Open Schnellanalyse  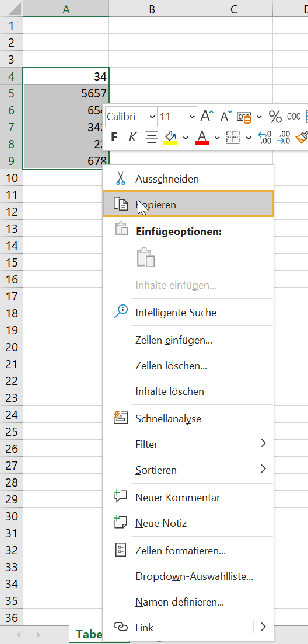188,418
